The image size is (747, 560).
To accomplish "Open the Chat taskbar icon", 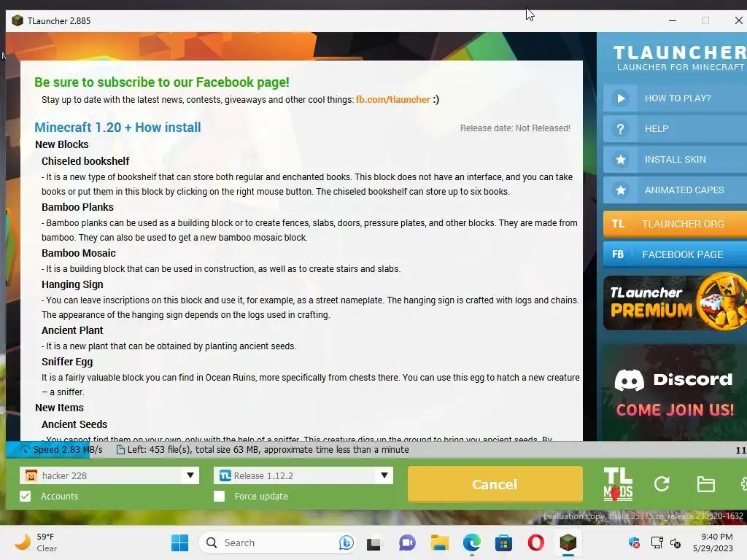I will (407, 542).
